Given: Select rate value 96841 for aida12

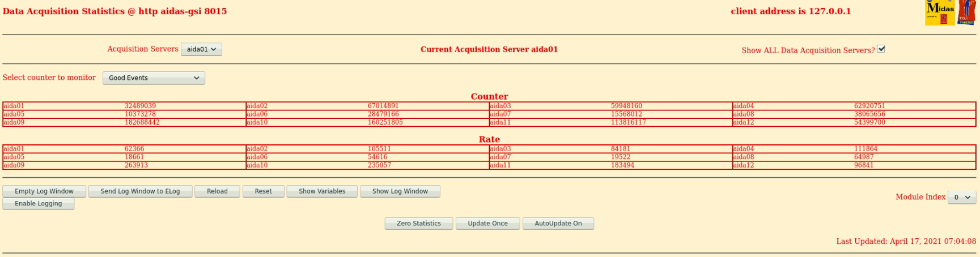Looking at the screenshot, I should (864, 165).
